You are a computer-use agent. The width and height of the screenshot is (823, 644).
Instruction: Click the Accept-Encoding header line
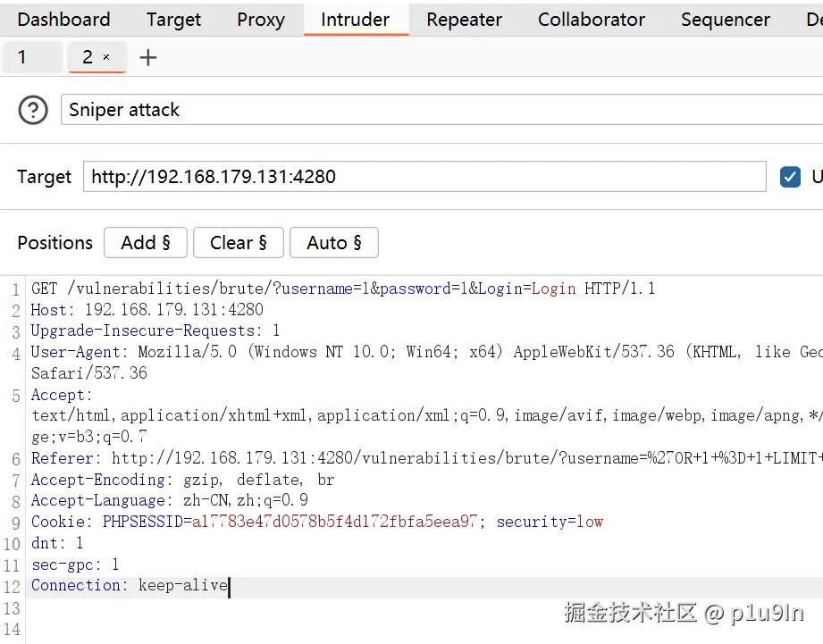pyautogui.click(x=182, y=480)
